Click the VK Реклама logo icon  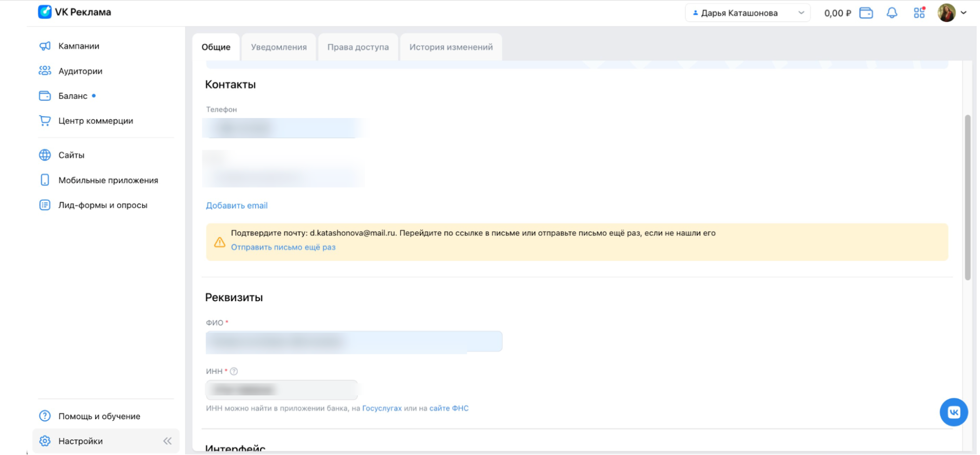pos(45,12)
